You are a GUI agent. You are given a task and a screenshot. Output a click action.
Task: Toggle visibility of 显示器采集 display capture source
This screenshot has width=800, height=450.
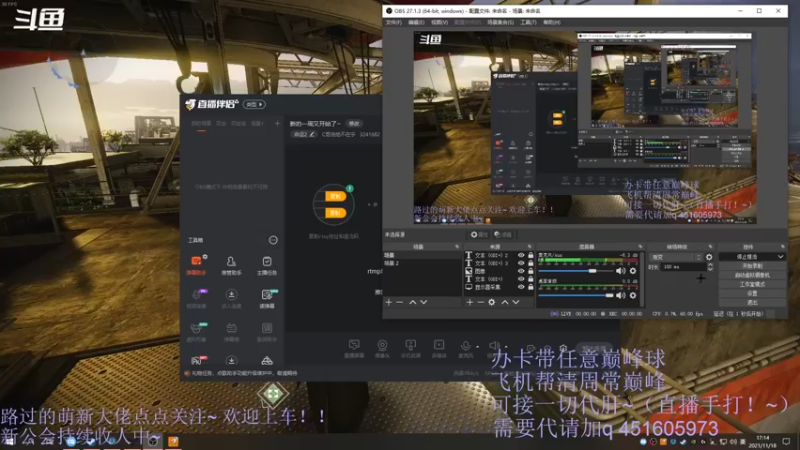[521, 287]
